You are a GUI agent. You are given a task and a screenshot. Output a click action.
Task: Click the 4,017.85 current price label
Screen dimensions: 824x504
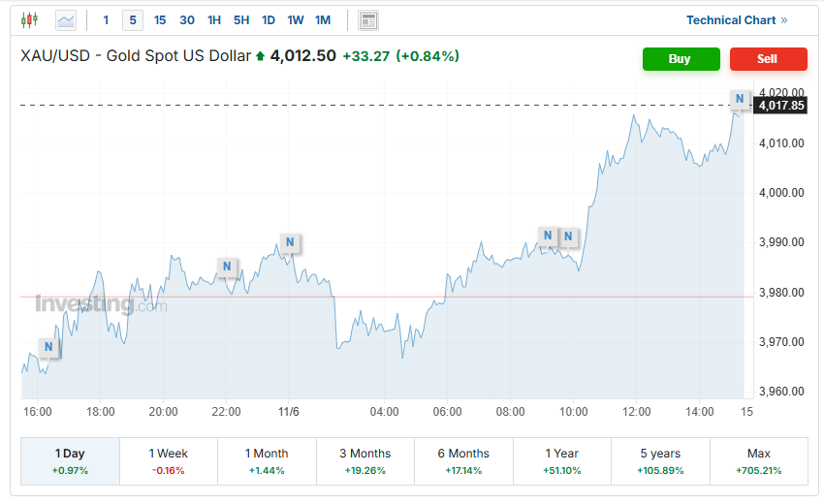(x=782, y=106)
